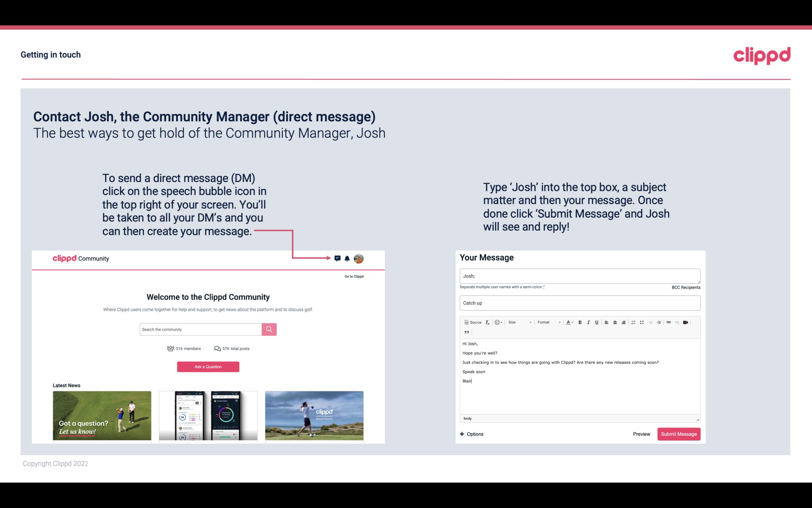Click the BCC Recipients toggle option
The image size is (812, 508).
(685, 287)
